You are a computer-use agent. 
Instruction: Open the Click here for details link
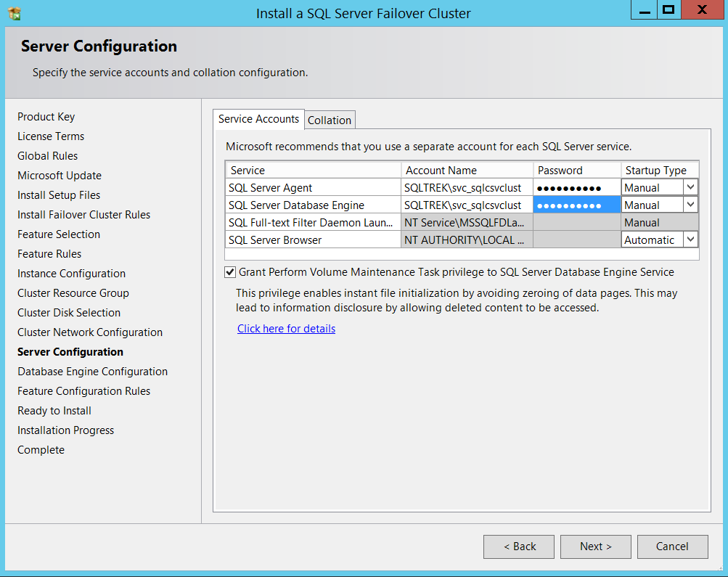point(286,329)
